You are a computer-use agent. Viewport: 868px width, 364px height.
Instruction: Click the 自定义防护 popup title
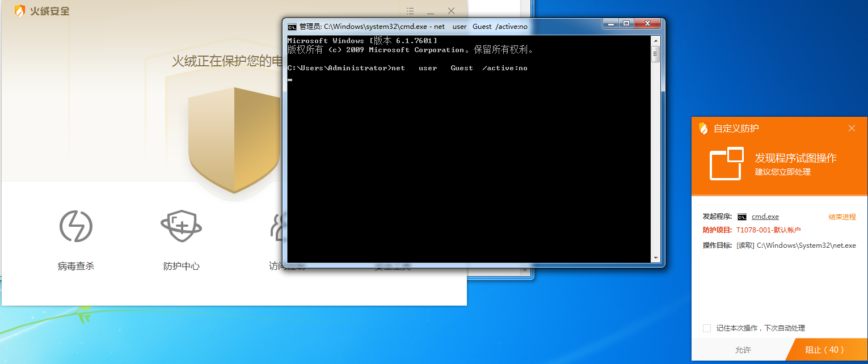[x=736, y=129]
